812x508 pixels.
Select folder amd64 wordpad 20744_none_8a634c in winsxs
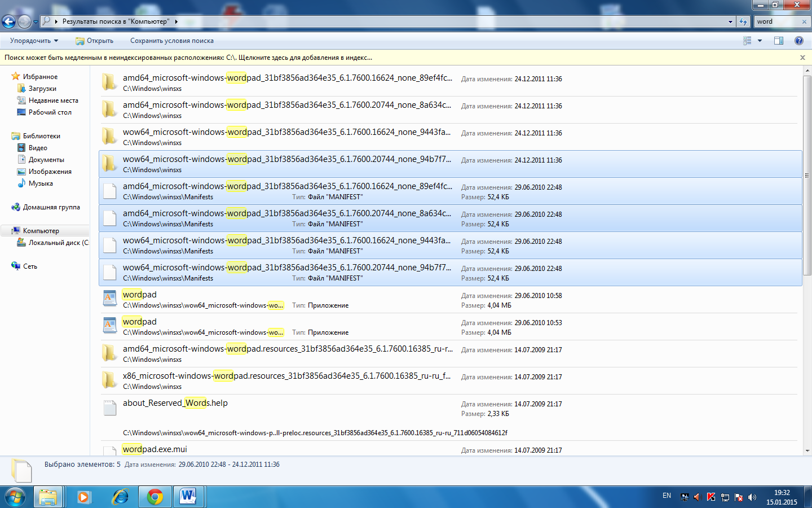(x=450, y=110)
